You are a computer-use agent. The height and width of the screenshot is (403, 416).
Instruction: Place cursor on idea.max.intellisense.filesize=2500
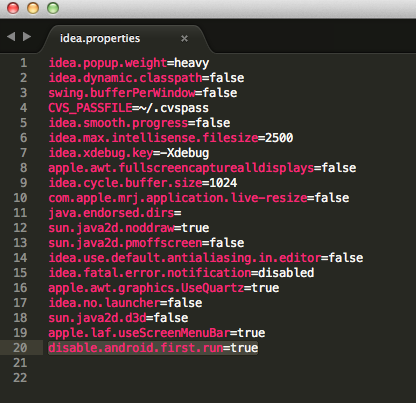[171, 138]
